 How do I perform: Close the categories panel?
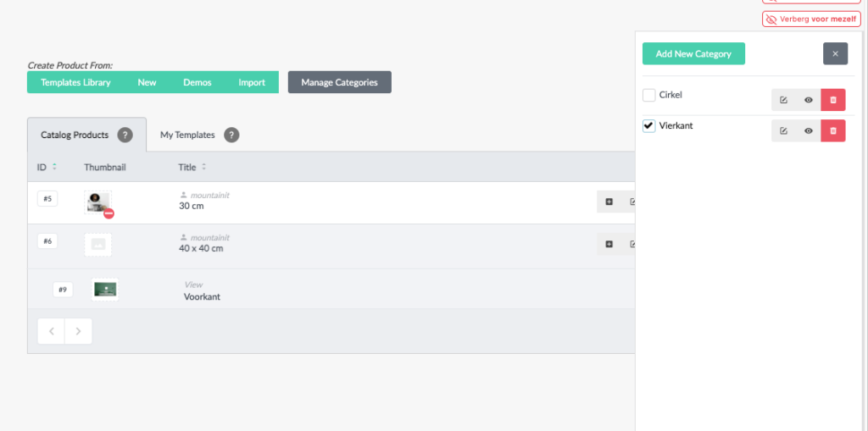click(x=835, y=53)
